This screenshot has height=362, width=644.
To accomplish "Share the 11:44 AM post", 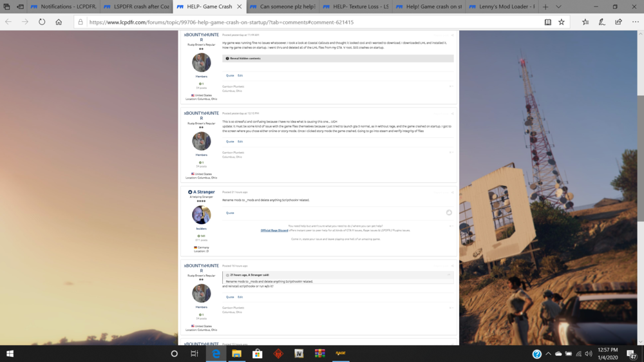I will point(452,35).
